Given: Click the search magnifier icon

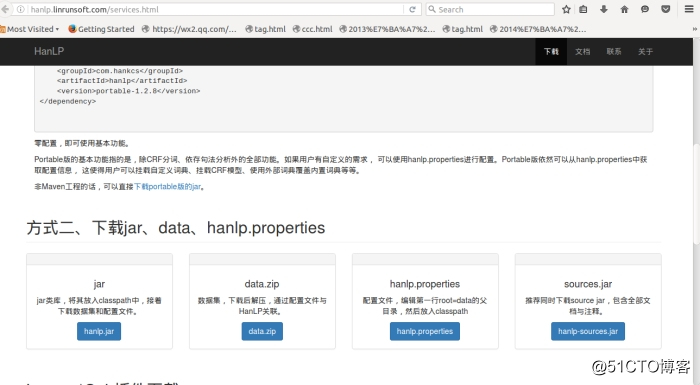Looking at the screenshot, I should pyautogui.click(x=432, y=9).
